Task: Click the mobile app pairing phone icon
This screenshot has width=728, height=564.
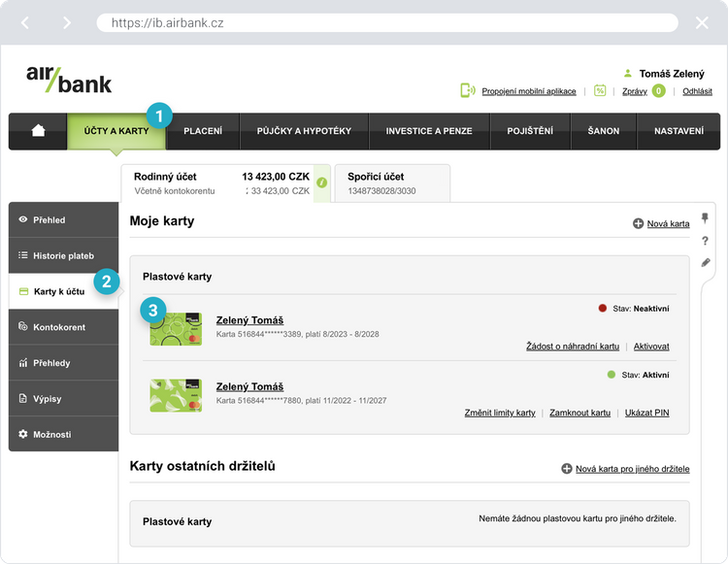Action: point(467,90)
